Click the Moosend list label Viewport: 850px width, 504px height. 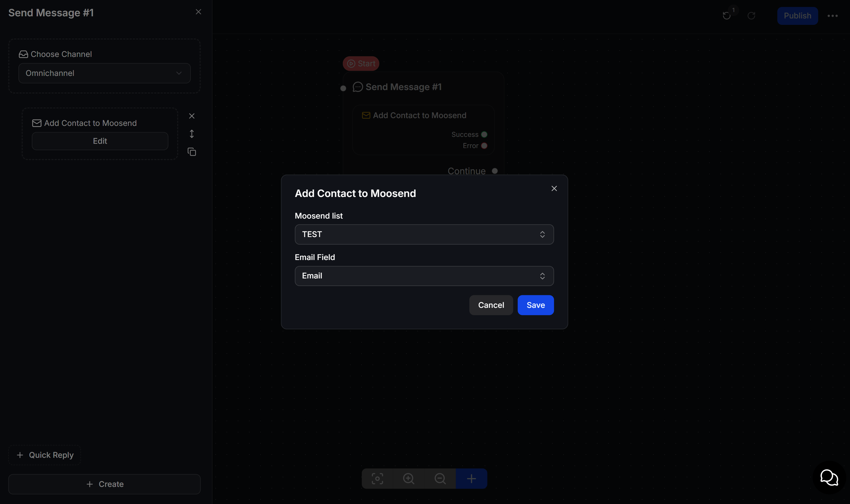click(x=319, y=216)
